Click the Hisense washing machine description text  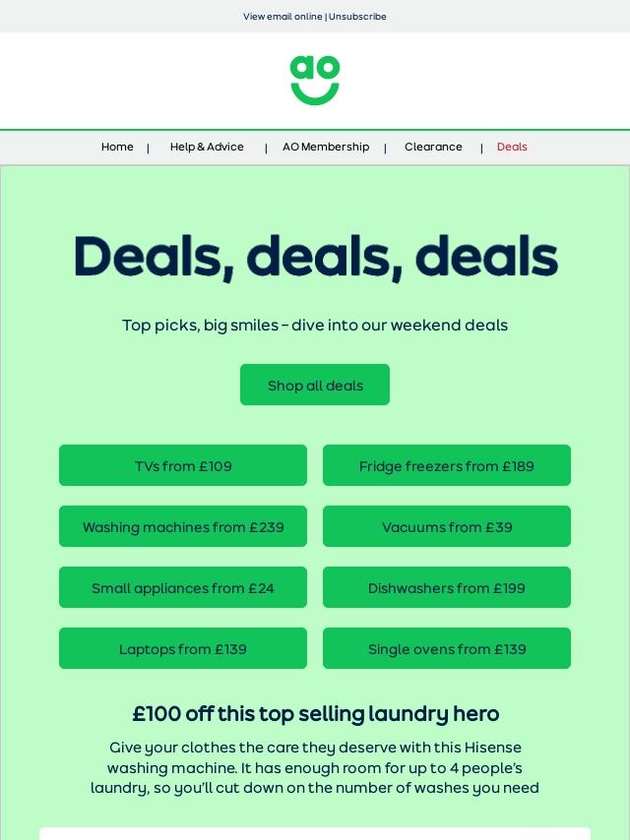315,767
